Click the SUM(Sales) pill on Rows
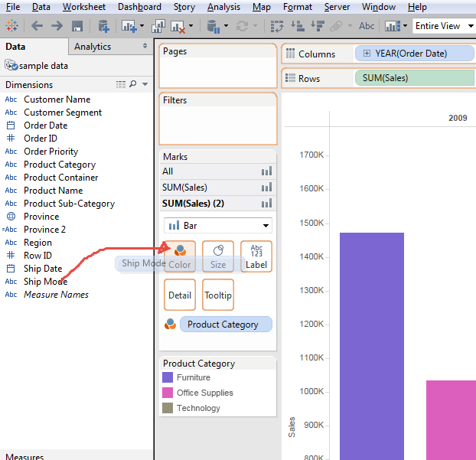The height and width of the screenshot is (460, 476). pos(415,78)
